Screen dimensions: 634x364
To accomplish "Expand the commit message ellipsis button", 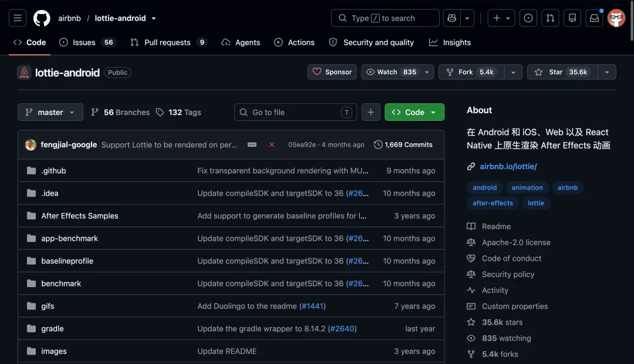I will pos(252,145).
